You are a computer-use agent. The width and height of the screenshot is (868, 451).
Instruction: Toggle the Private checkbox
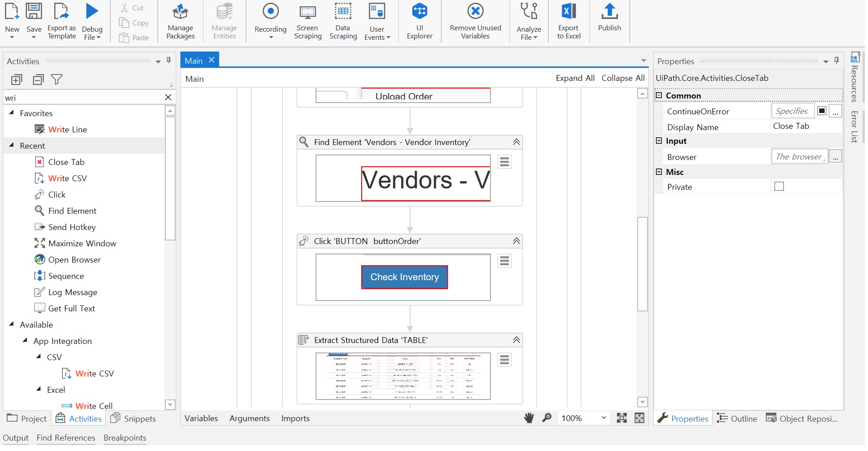pos(779,186)
